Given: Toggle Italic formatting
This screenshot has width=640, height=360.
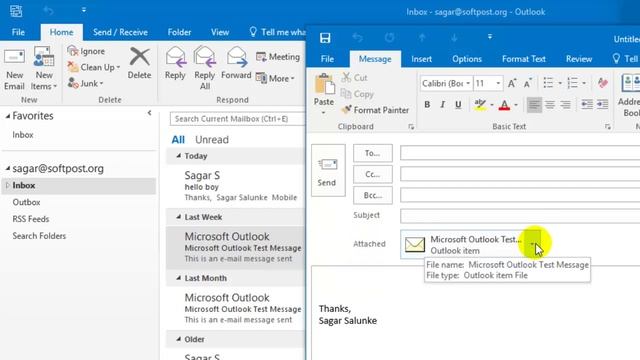Looking at the screenshot, I should coord(442,104).
